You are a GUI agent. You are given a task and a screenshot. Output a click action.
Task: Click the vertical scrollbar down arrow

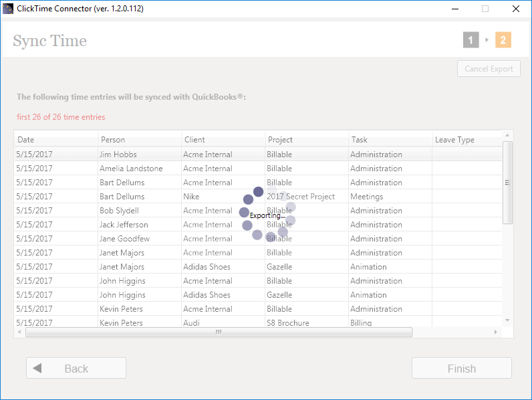pos(507,320)
